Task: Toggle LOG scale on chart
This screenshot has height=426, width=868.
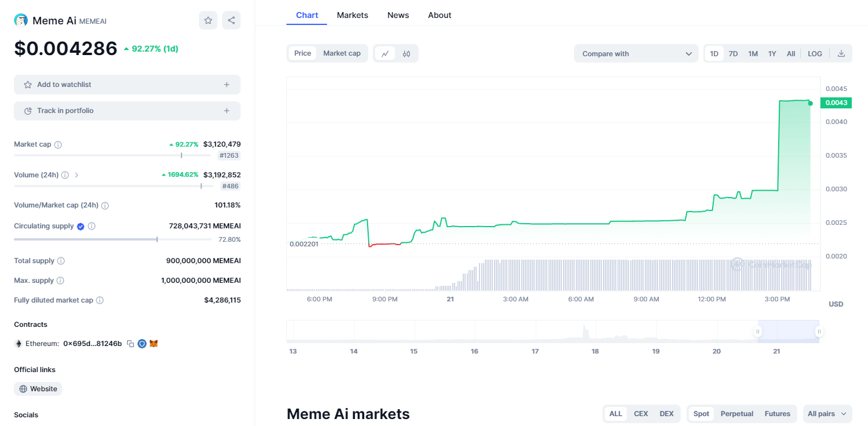Action: [815, 53]
